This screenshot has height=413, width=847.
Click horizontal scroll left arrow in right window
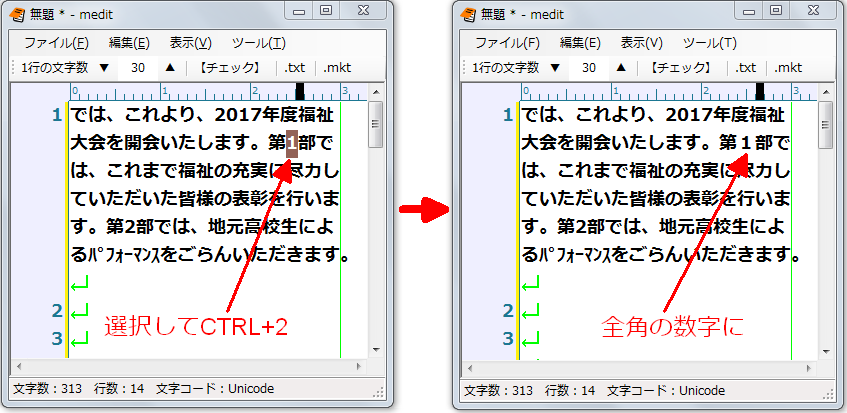click(470, 368)
